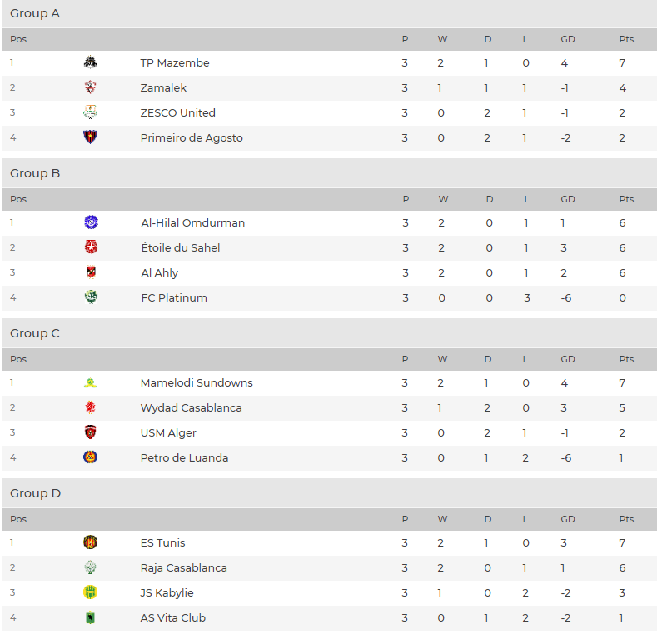The image size is (657, 644).
Task: Click the ES Tunis striped crest
Action: (x=90, y=542)
